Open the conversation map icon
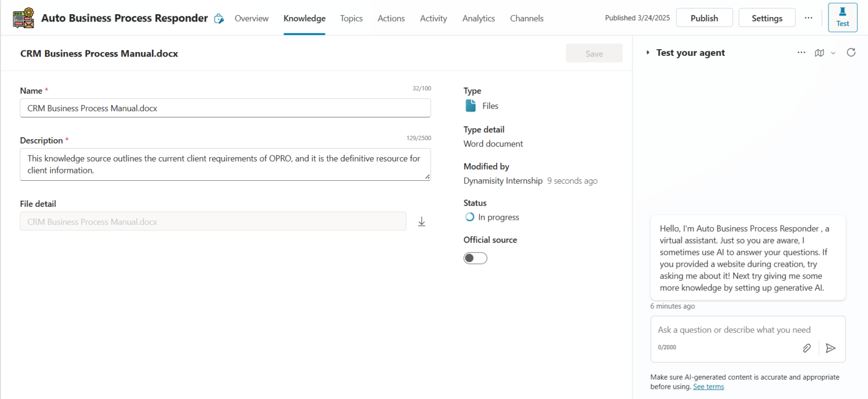This screenshot has width=868, height=399. tap(819, 53)
